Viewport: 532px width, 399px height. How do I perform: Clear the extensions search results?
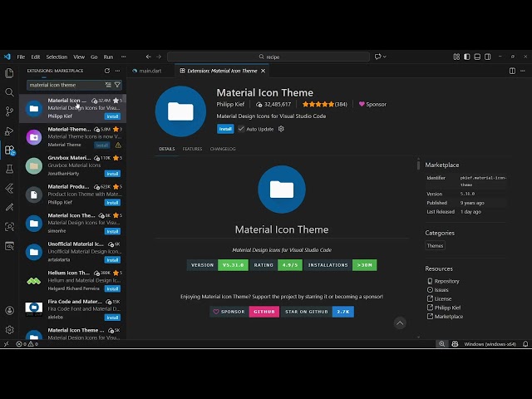click(x=108, y=85)
